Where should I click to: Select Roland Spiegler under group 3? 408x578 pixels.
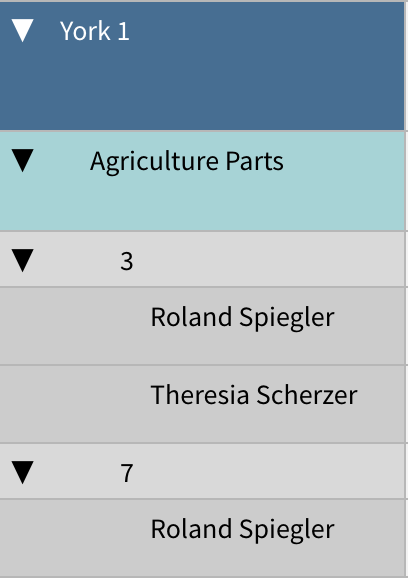(x=243, y=317)
